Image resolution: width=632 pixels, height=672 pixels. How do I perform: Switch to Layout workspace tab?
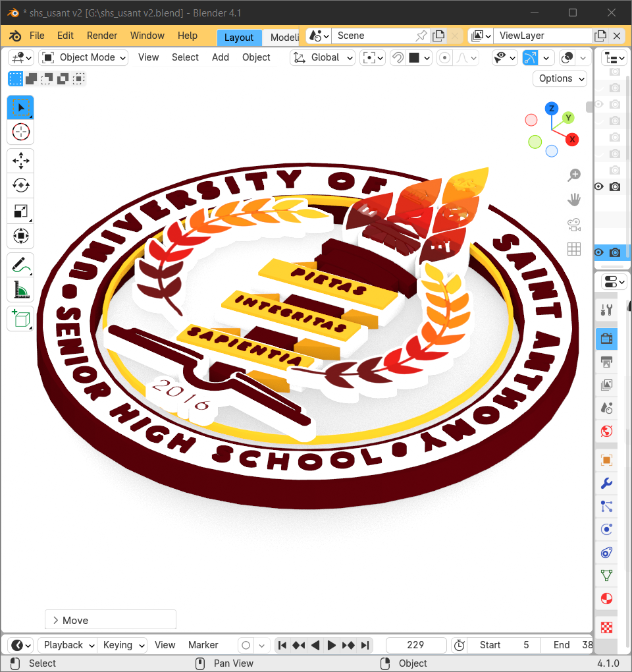tap(239, 38)
